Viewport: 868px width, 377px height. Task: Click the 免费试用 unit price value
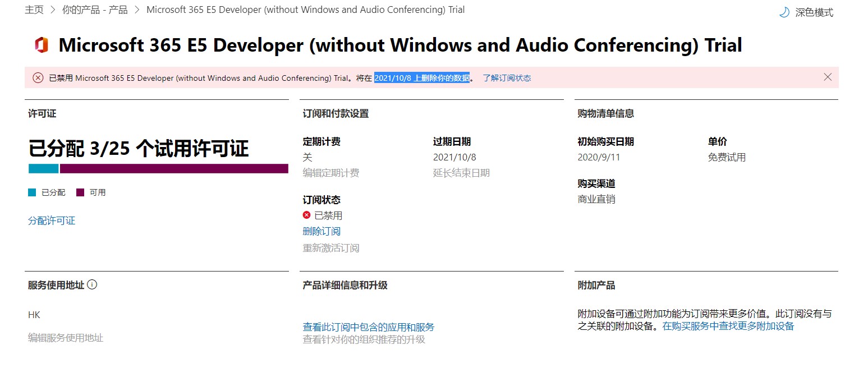[x=727, y=157]
